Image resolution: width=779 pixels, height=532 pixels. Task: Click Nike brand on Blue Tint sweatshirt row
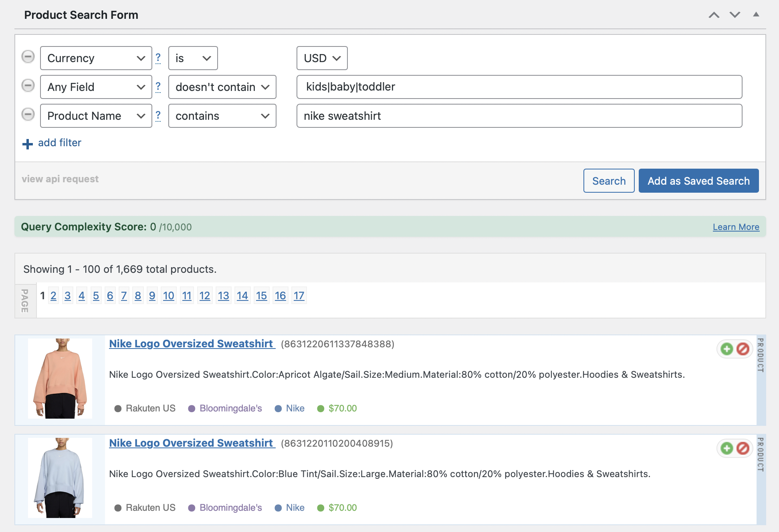click(x=295, y=508)
